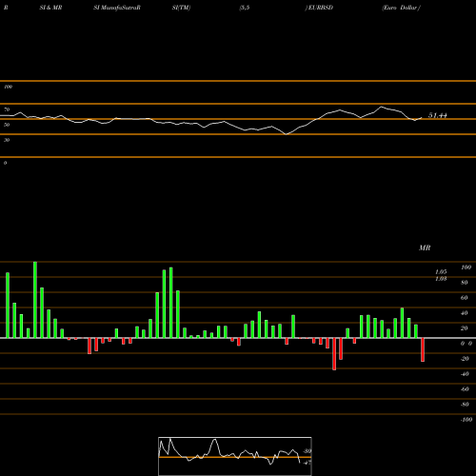The height and width of the screenshot is (476, 476).
Task: Click RSI axis label 70
Action: coord(7,109)
